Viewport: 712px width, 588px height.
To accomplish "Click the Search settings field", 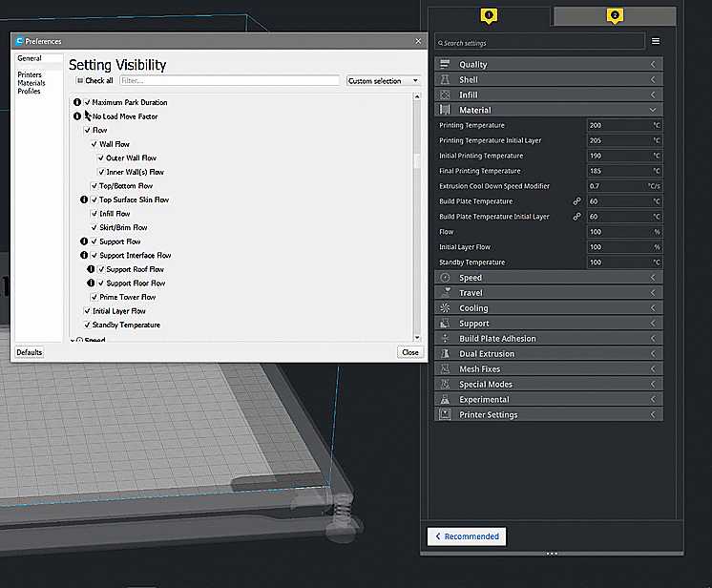I will pyautogui.click(x=539, y=43).
